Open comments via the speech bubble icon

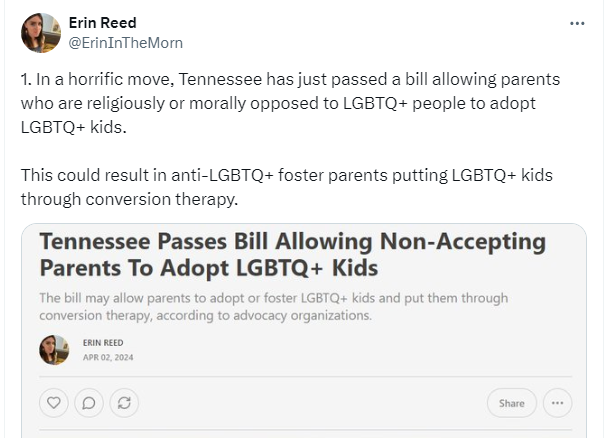(x=89, y=403)
